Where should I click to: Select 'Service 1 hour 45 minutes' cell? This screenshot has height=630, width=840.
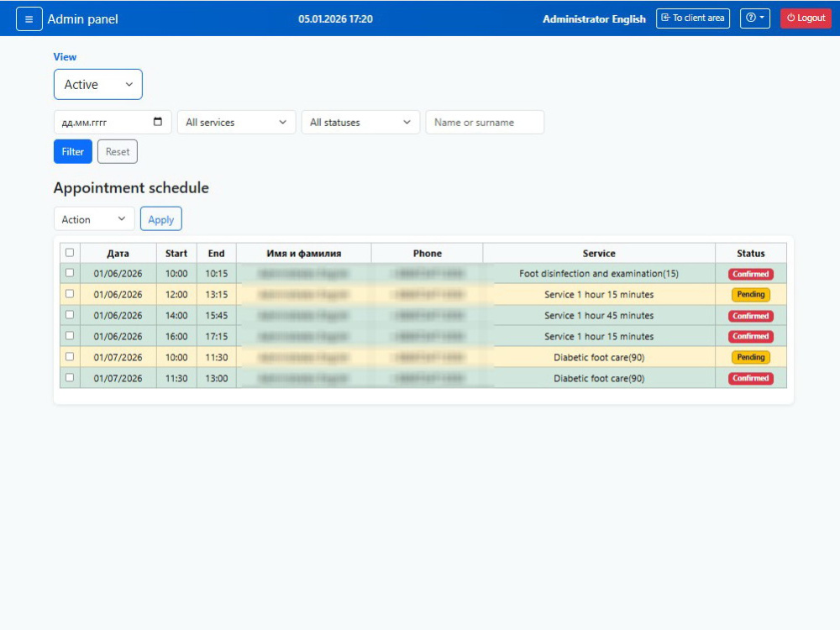(x=599, y=316)
